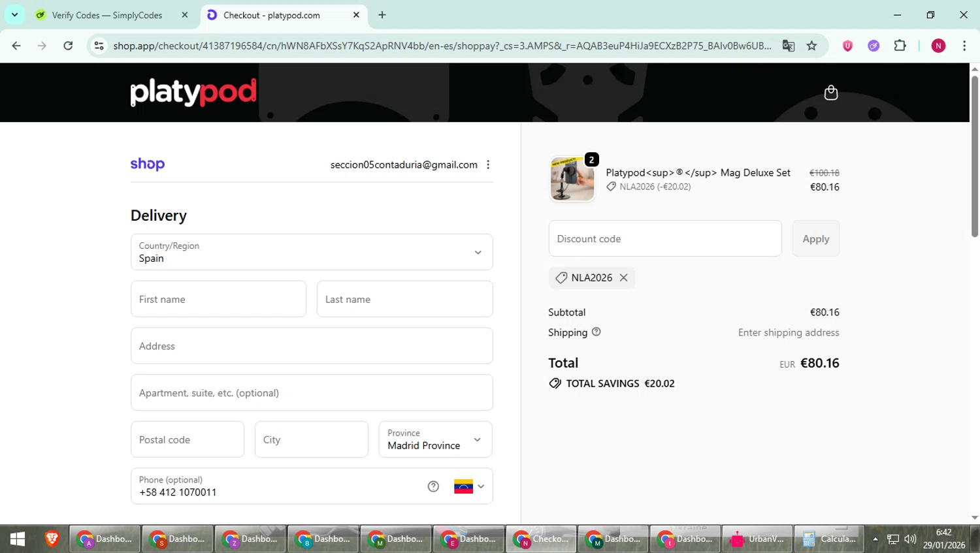Viewport: 980px width, 553px height.
Task: Click into the Address field
Action: [x=312, y=346]
